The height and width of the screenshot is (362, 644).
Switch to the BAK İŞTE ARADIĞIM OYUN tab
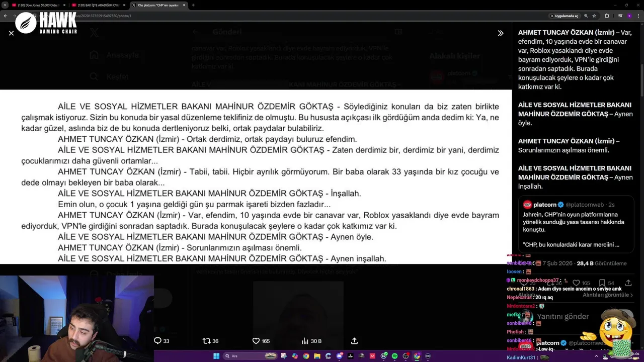click(98, 5)
